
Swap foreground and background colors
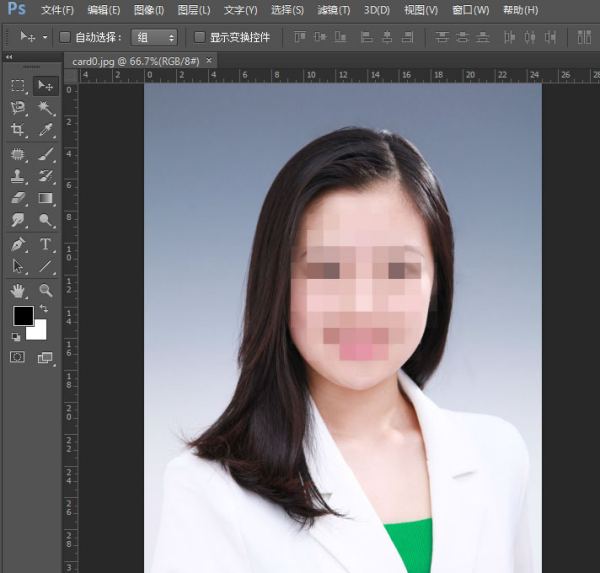pos(44,310)
